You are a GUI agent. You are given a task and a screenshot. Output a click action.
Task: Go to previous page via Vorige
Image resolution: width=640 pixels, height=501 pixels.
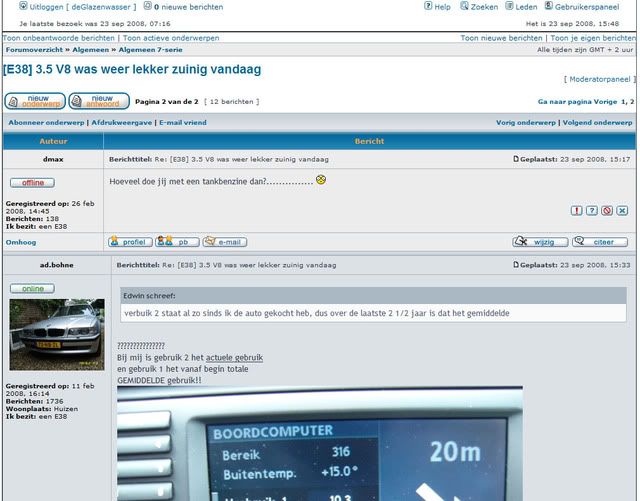click(x=605, y=102)
